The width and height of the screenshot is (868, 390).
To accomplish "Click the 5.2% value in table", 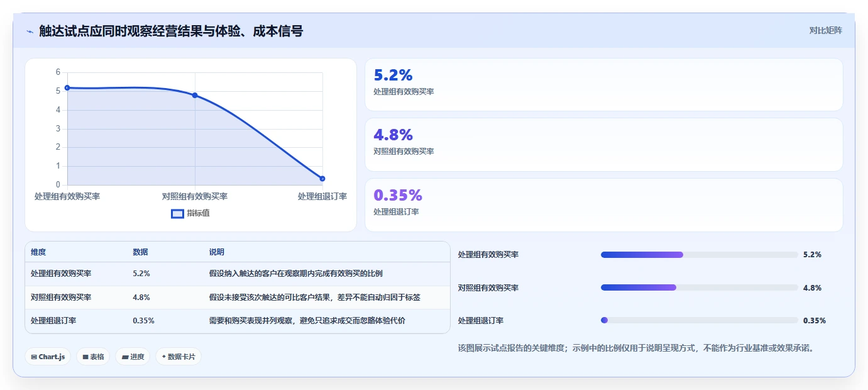I will (x=141, y=274).
